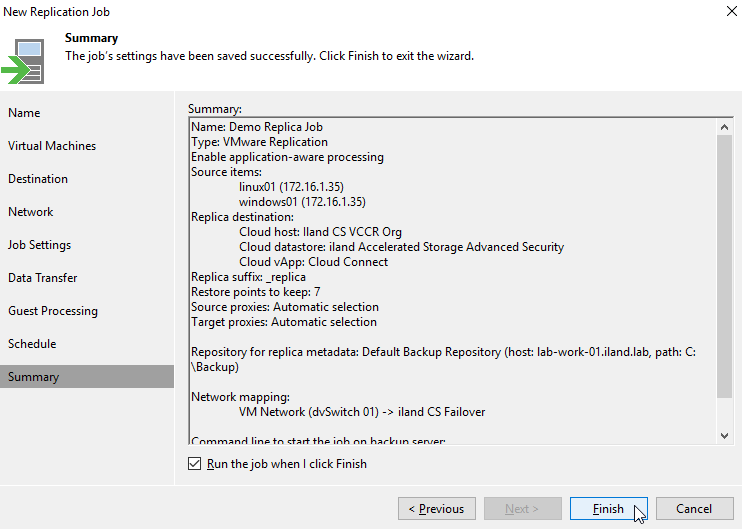The image size is (742, 529).
Task: Click the summary scrollbar down arrow
Action: (724, 436)
